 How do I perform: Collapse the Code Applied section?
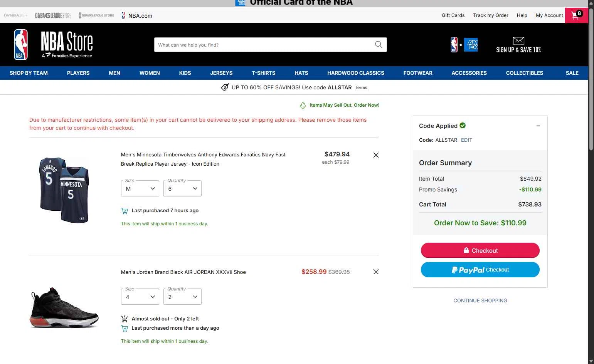pos(538,126)
